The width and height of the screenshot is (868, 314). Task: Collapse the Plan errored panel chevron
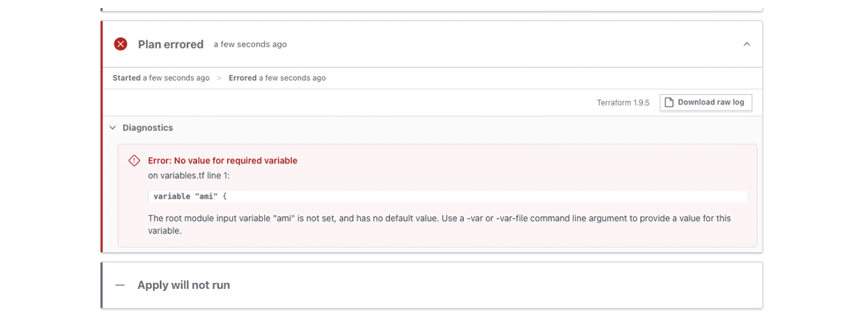(x=746, y=45)
